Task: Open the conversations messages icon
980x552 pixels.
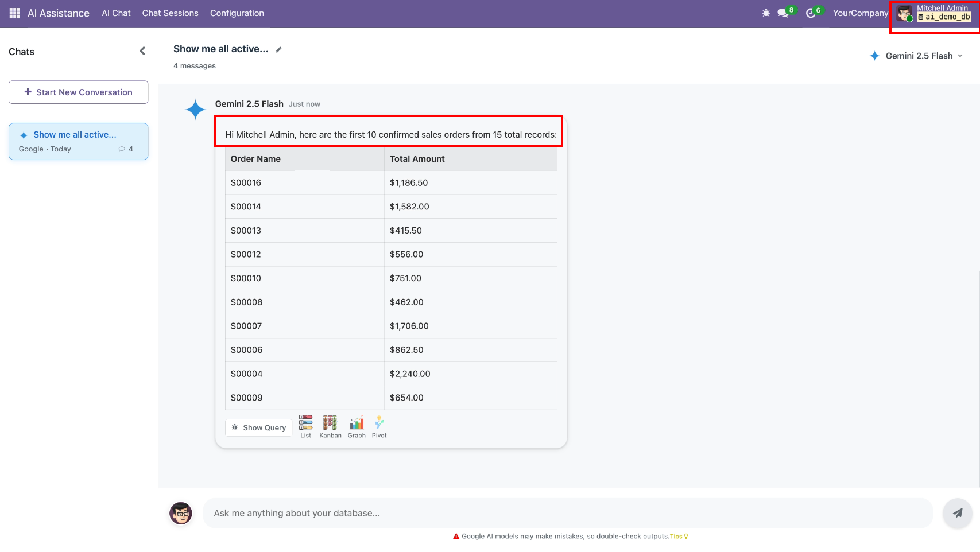Action: click(783, 13)
